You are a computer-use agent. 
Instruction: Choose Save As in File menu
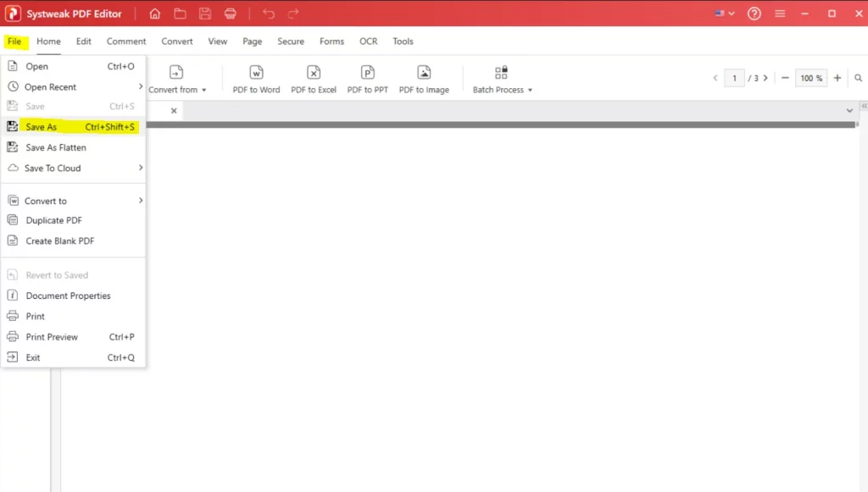73,127
